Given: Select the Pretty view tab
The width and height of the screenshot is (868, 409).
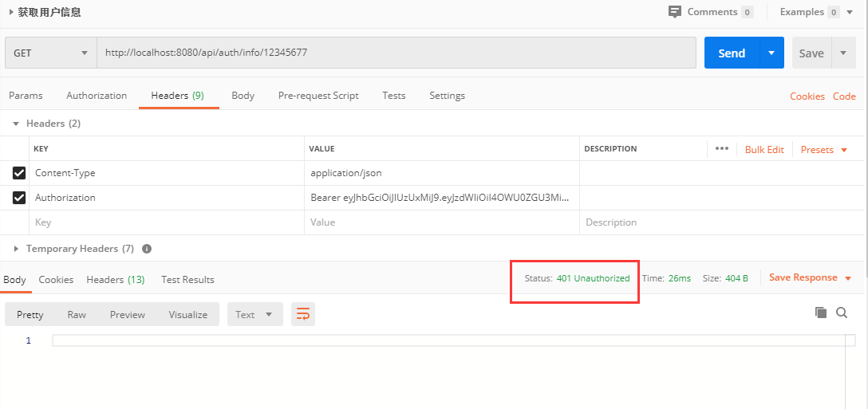Looking at the screenshot, I should (30, 314).
